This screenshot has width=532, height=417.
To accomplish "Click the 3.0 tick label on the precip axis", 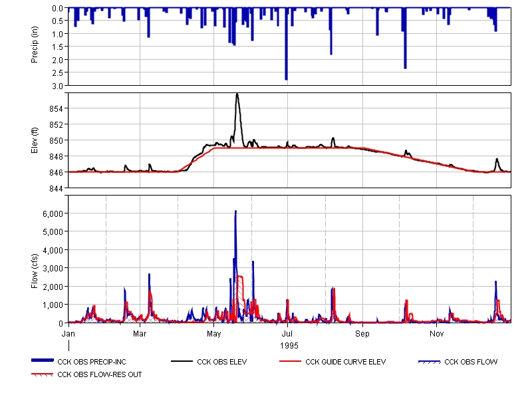I will pos(58,86).
